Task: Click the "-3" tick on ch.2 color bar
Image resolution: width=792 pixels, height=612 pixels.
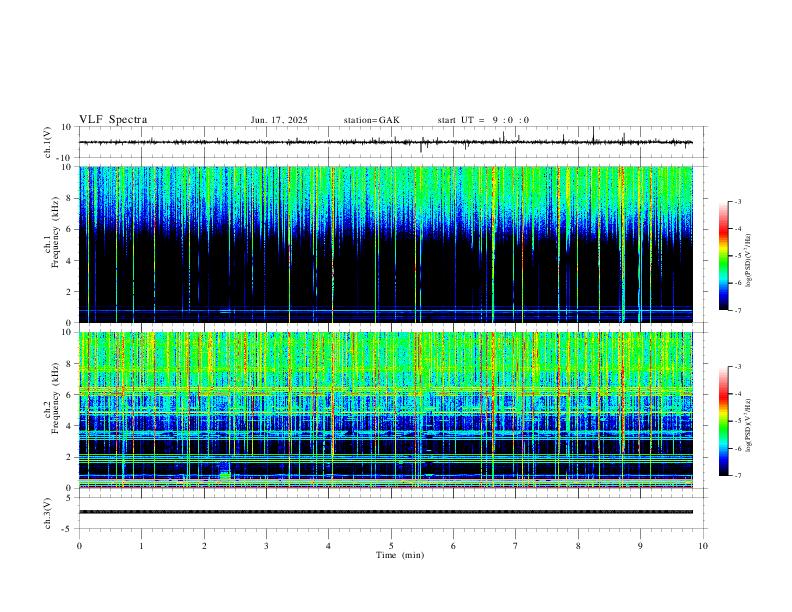Action: tap(737, 367)
